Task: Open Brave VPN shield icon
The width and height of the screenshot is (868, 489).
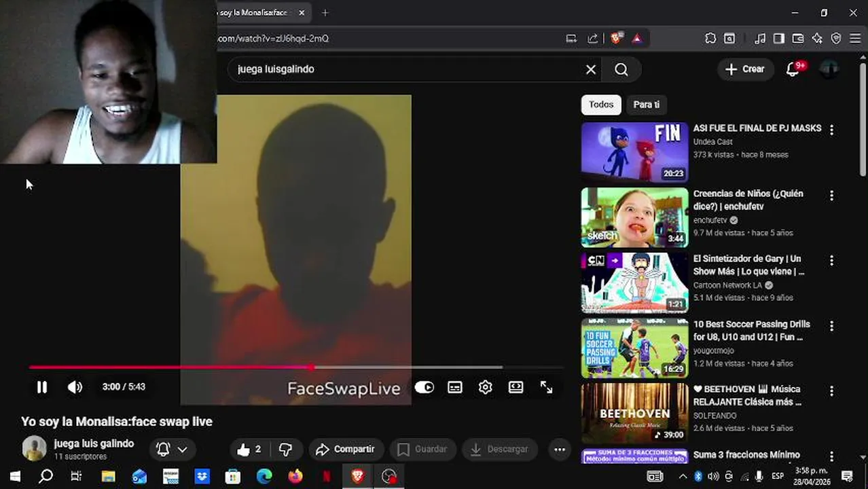Action: (836, 39)
